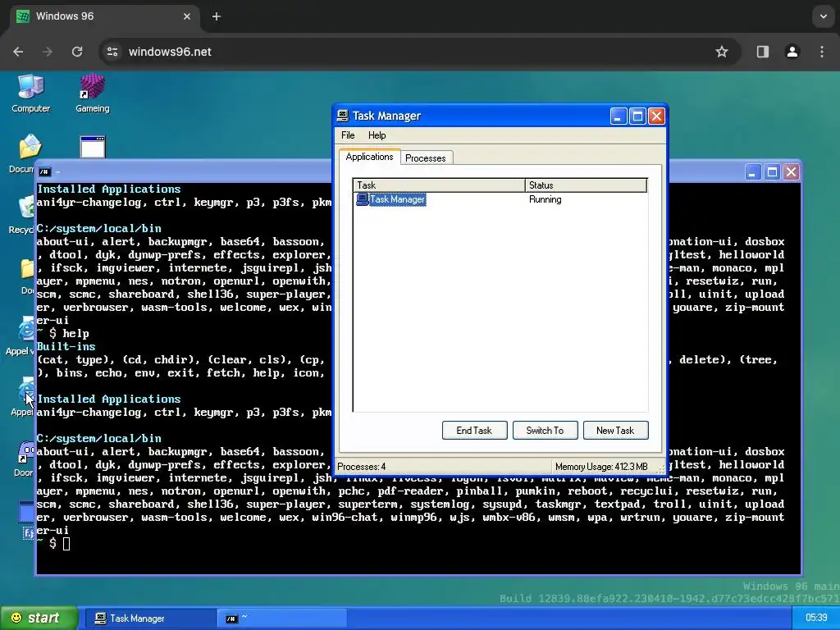The image size is (840, 630).
Task: Click the Running status cell
Action: [x=545, y=199]
